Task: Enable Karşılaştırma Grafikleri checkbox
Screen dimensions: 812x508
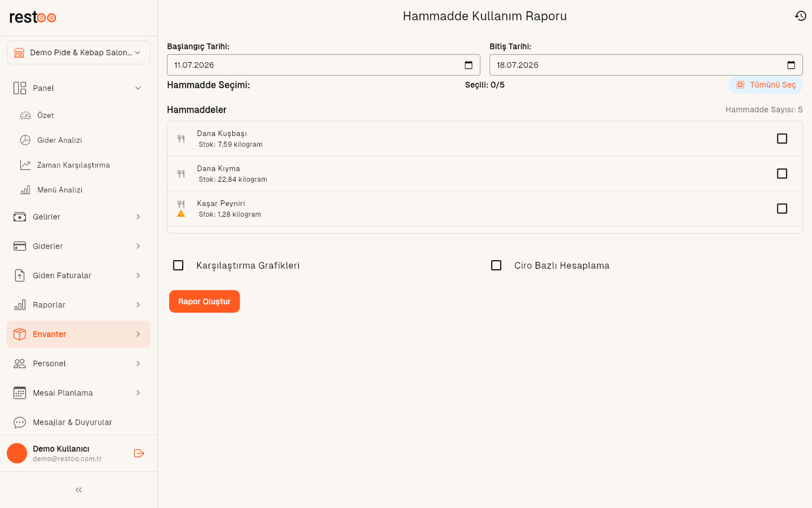Action: [178, 265]
